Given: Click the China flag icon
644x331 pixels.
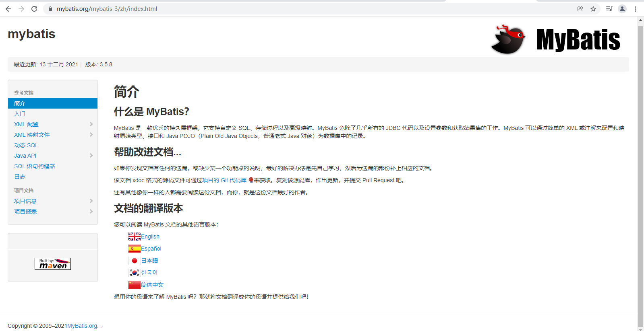Looking at the screenshot, I should tap(135, 285).
